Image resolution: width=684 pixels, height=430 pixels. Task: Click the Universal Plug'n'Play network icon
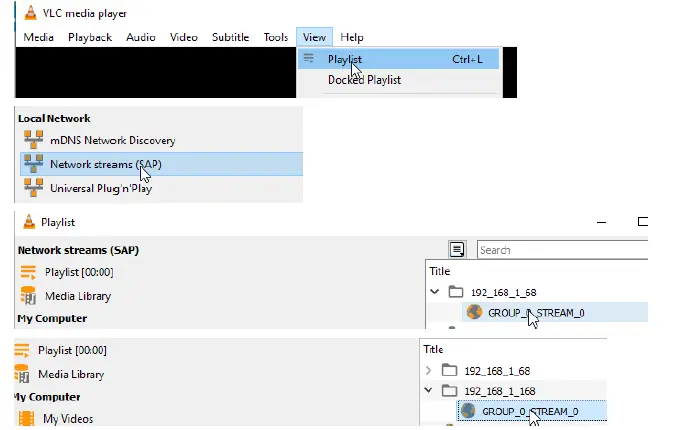click(34, 188)
